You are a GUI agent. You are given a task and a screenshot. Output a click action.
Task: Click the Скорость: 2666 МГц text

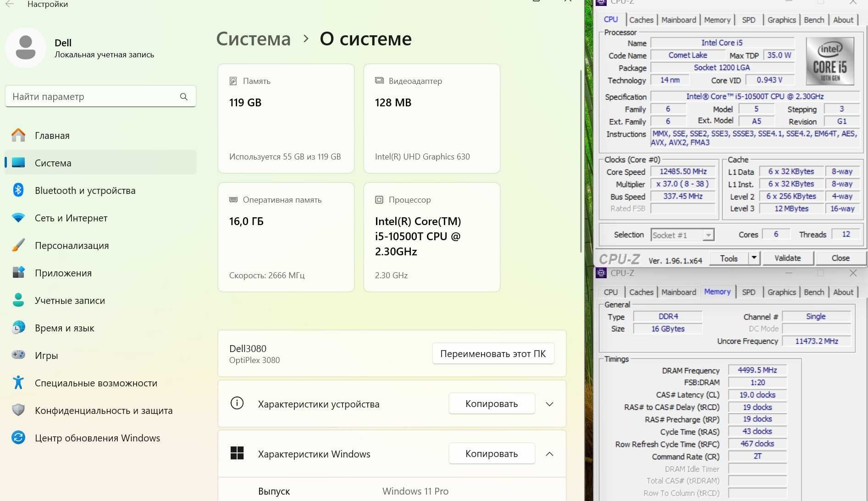[267, 275]
